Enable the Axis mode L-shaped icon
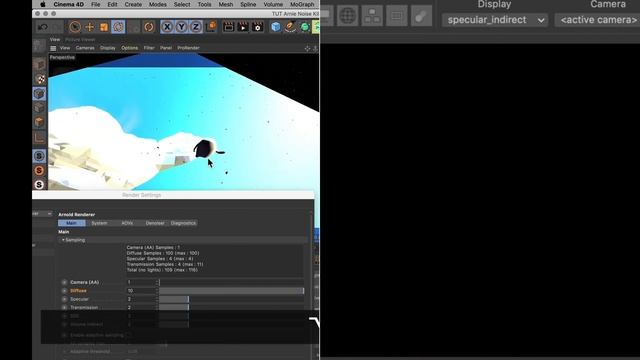This screenshot has height=360, width=640. pyautogui.click(x=40, y=138)
